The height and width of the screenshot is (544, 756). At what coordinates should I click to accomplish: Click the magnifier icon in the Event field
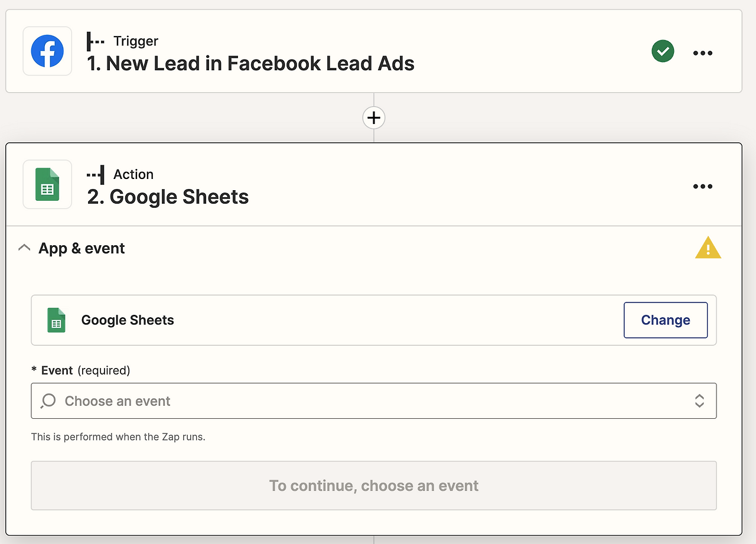(48, 401)
